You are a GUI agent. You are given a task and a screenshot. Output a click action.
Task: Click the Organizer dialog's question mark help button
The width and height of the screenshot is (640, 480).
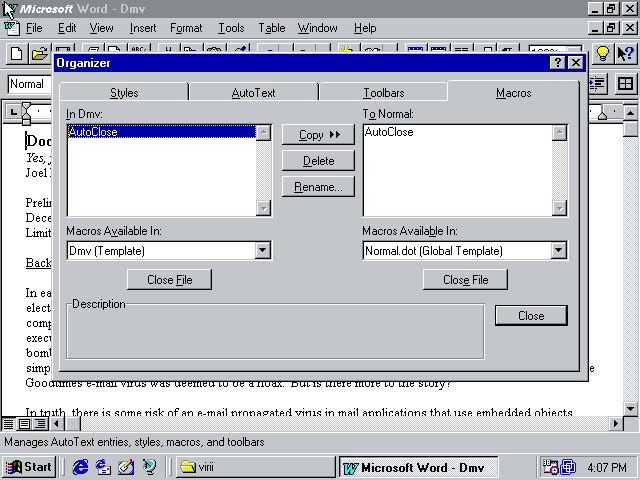(557, 63)
